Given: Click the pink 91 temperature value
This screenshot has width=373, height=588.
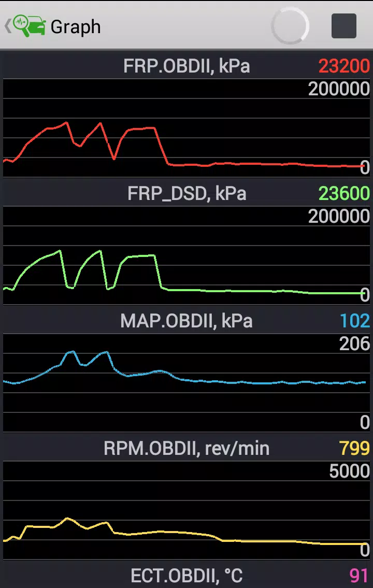Looking at the screenshot, I should (359, 576).
